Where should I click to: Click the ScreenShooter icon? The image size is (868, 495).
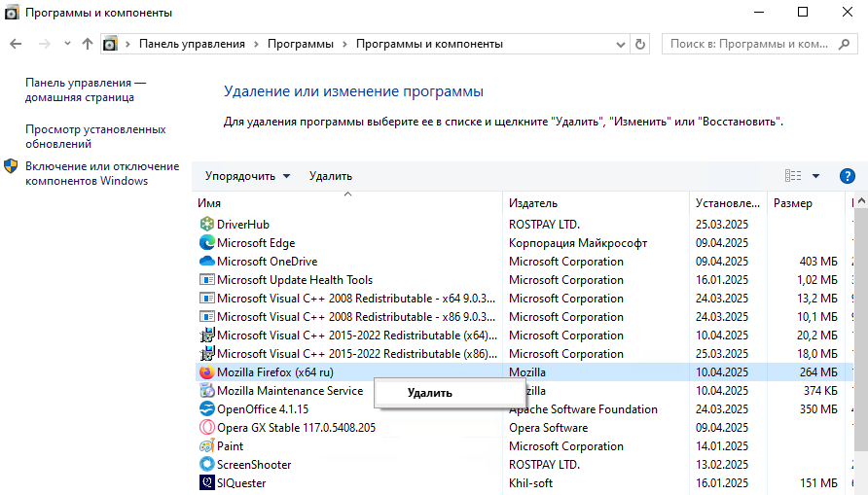[206, 464]
